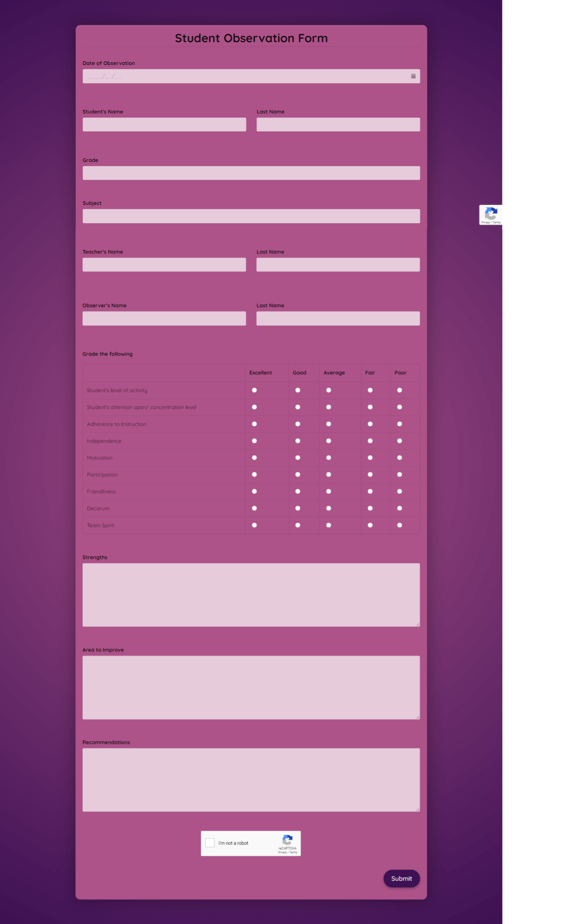Rate Team Spirit as Excellent
The height and width of the screenshot is (924, 563).
point(254,526)
